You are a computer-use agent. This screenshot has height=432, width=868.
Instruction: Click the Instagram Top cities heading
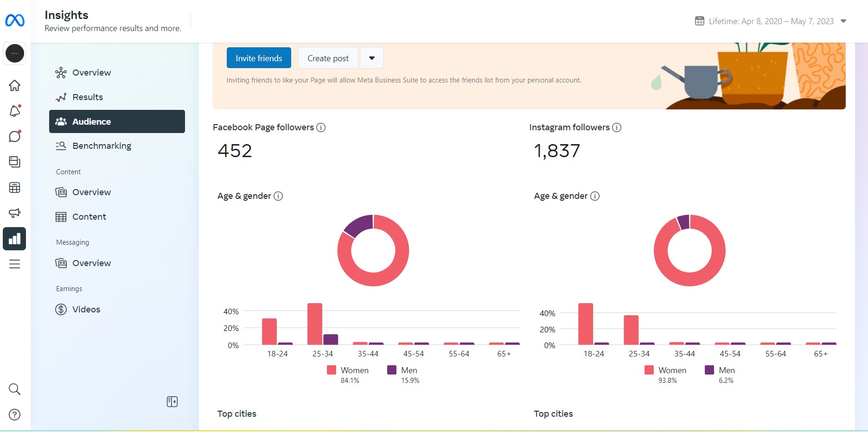pos(554,414)
